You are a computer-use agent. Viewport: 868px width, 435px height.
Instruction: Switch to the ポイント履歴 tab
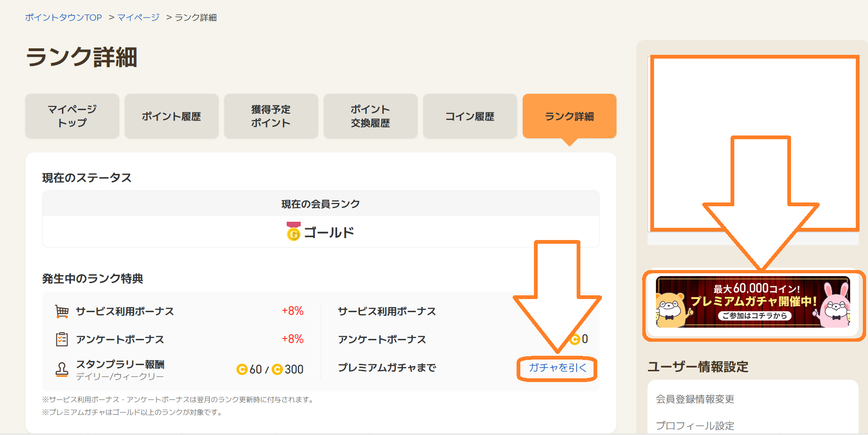[171, 116]
